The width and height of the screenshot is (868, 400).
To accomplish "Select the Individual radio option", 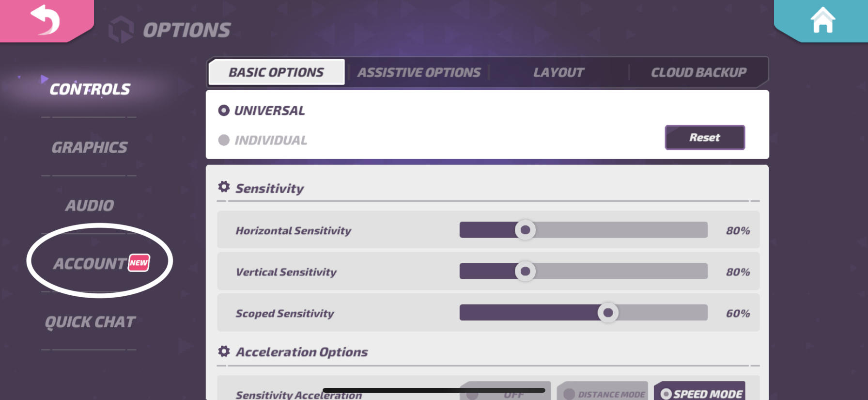I will pyautogui.click(x=224, y=140).
